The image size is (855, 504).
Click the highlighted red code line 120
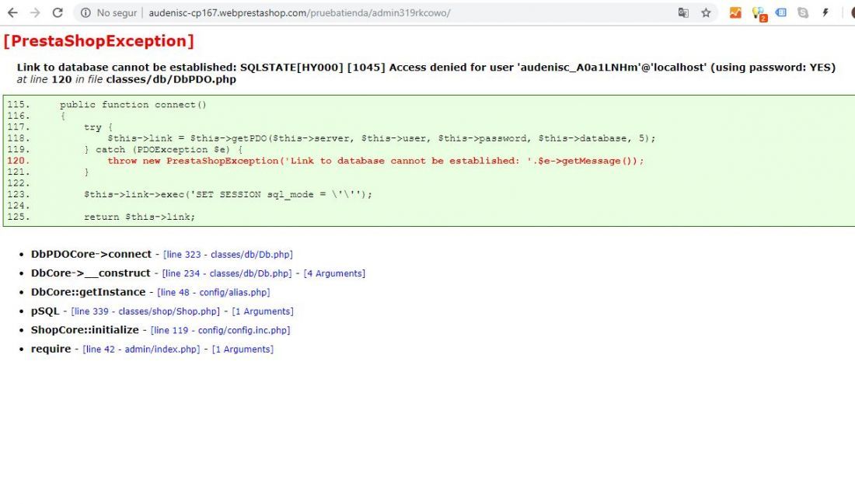[x=375, y=161]
